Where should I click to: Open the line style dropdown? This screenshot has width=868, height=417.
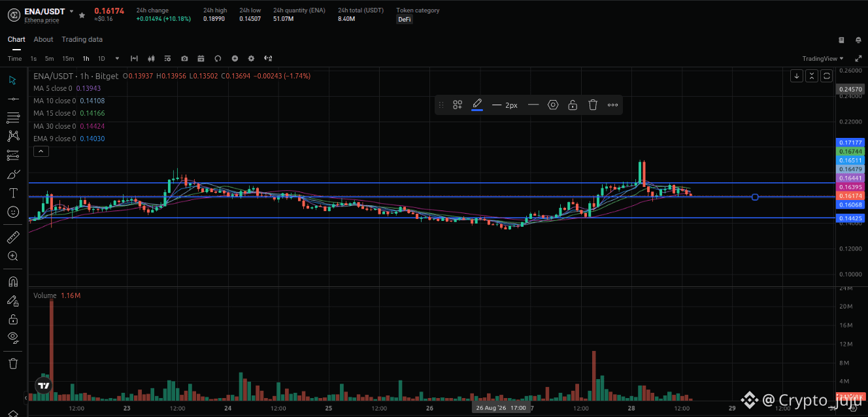pyautogui.click(x=533, y=105)
